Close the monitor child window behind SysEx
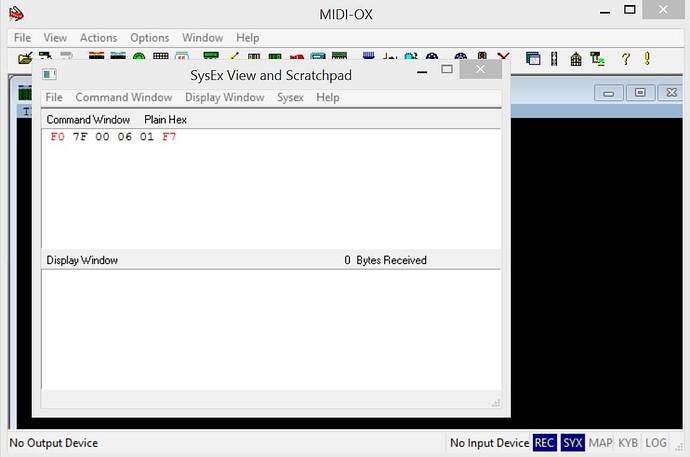This screenshot has width=690, height=457. (672, 93)
